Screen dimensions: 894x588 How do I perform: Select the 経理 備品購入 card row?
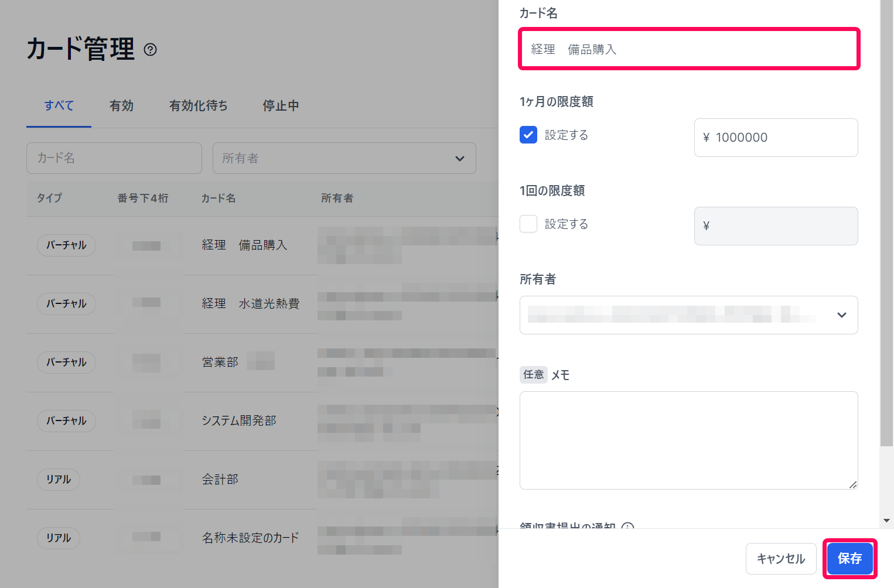(x=262, y=245)
